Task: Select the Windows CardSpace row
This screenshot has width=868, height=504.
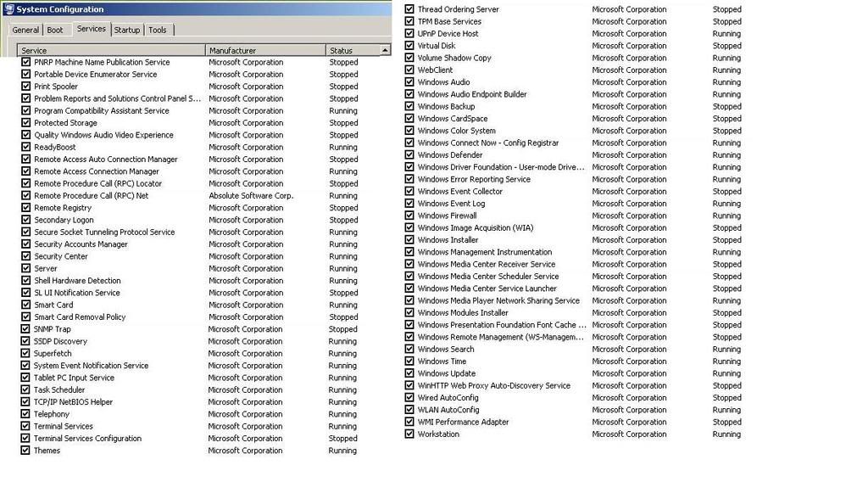Action: pos(573,119)
